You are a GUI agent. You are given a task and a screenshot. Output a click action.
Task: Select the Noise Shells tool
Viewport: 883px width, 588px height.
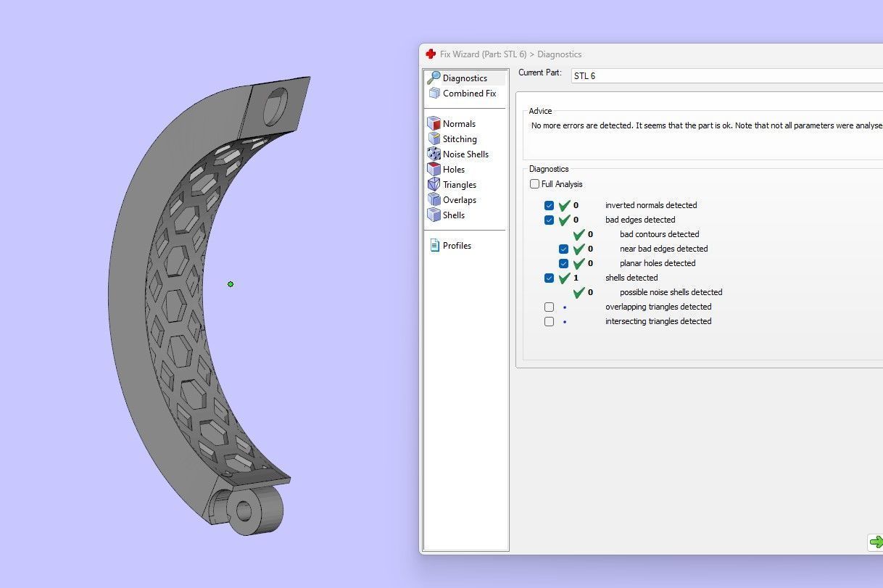(x=465, y=154)
